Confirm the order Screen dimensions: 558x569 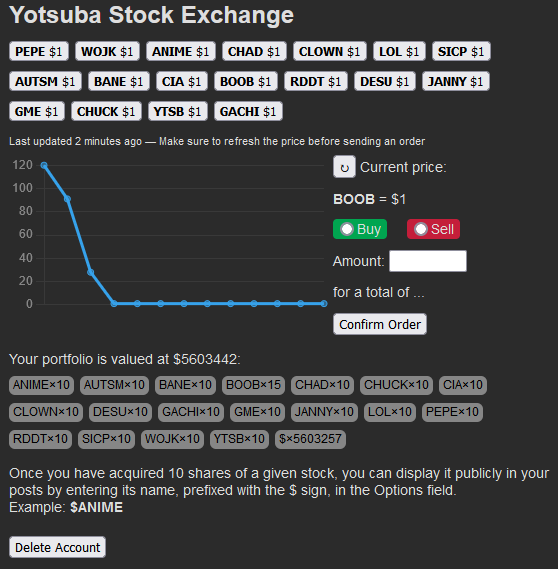point(380,324)
